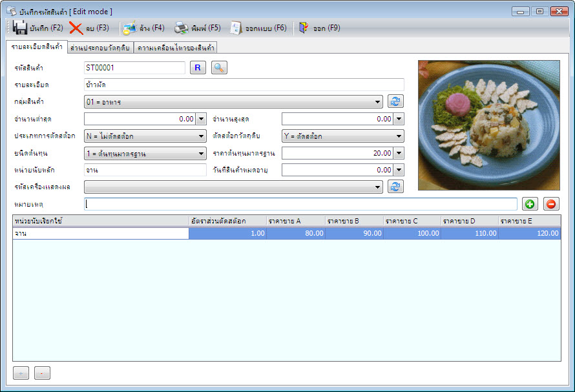This screenshot has height=392, width=575.
Task: Open the product group dropdown showing 01
Action: coord(233,102)
